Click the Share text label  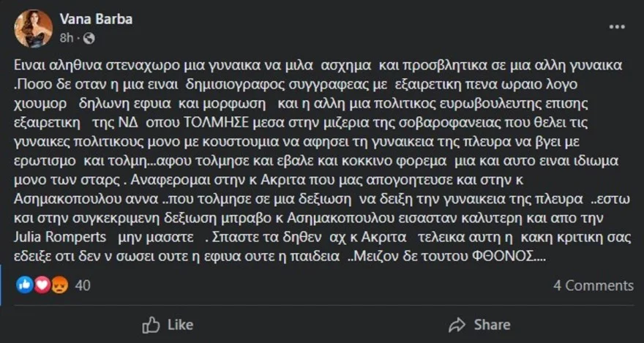[x=492, y=325]
